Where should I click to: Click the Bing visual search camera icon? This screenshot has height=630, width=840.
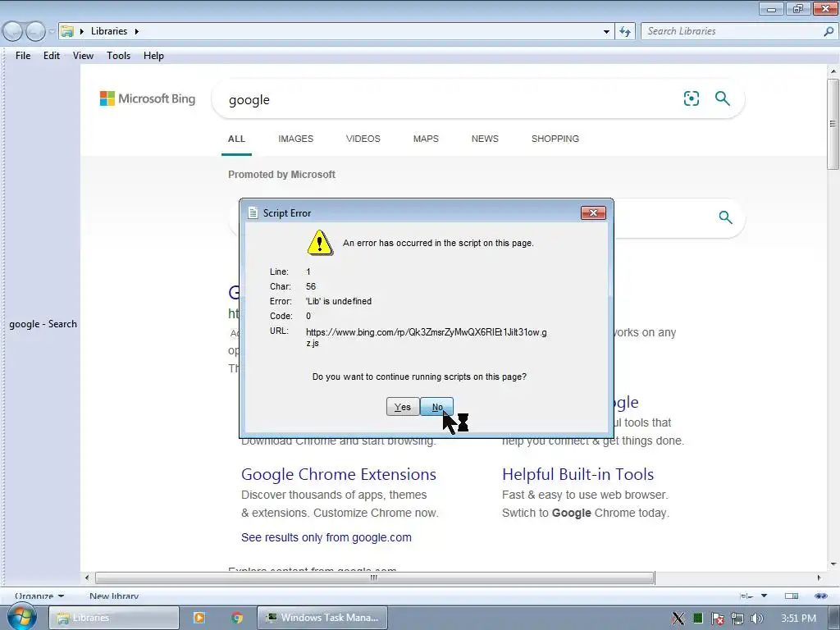point(691,98)
